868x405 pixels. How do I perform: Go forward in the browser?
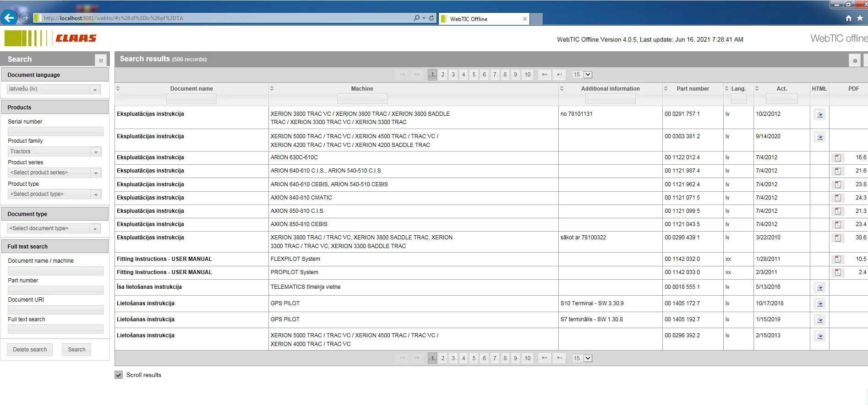25,18
